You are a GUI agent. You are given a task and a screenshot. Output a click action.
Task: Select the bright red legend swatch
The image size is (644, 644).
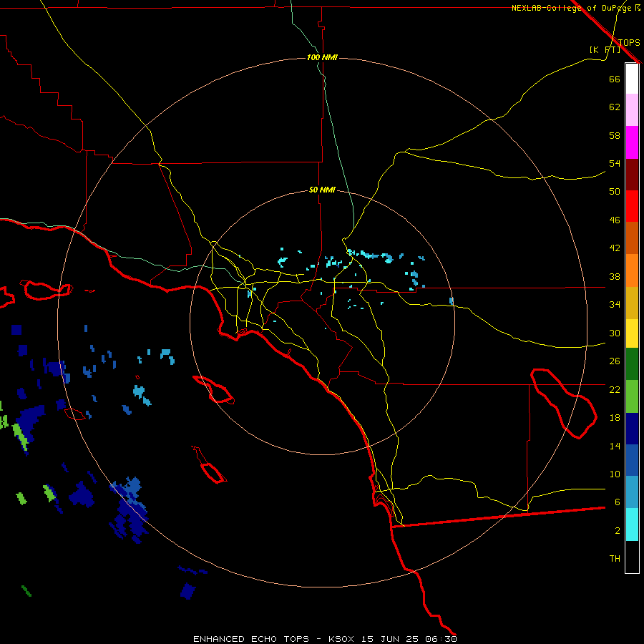[632, 206]
